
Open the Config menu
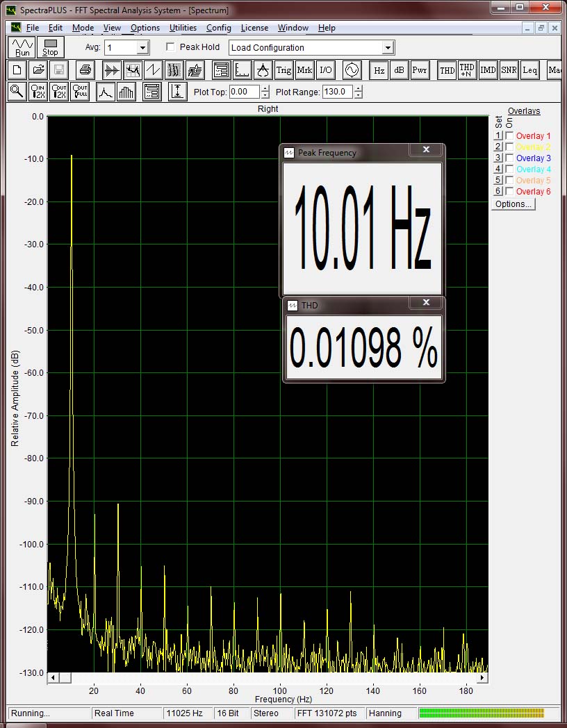click(x=219, y=28)
